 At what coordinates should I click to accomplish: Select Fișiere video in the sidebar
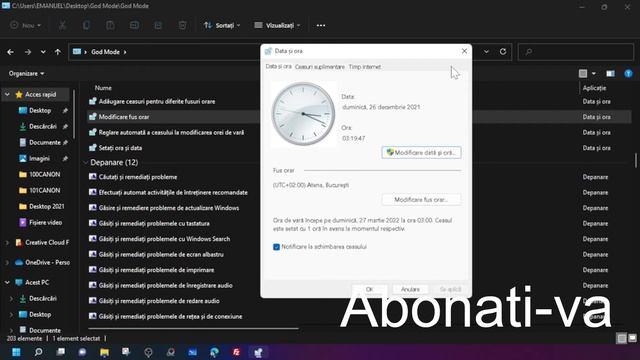pyautogui.click(x=45, y=222)
